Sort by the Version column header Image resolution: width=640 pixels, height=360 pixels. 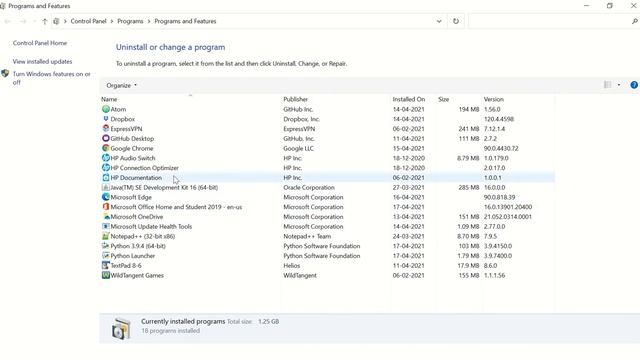(493, 99)
